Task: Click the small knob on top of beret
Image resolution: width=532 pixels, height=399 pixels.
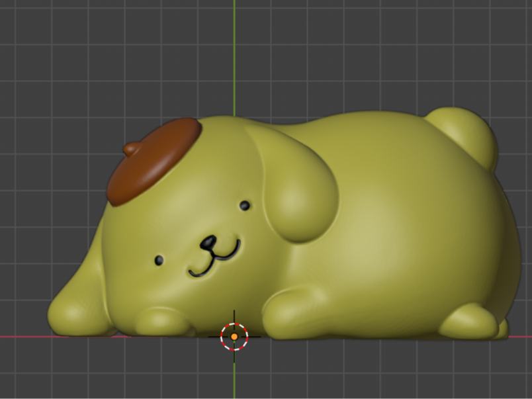Action: tap(131, 149)
